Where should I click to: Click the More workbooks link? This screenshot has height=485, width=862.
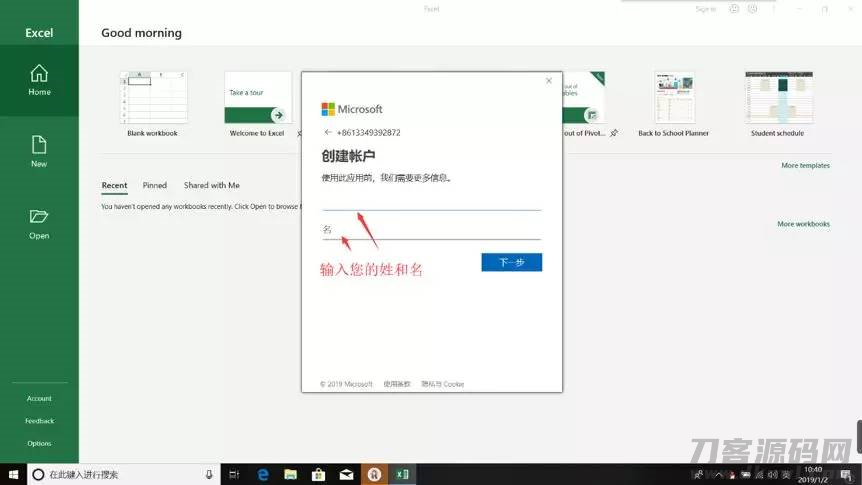(803, 224)
